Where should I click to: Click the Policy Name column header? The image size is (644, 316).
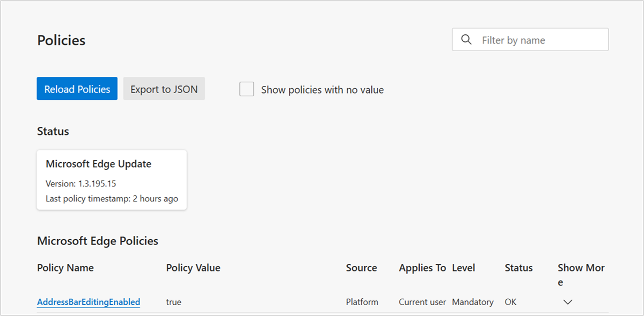[65, 268]
